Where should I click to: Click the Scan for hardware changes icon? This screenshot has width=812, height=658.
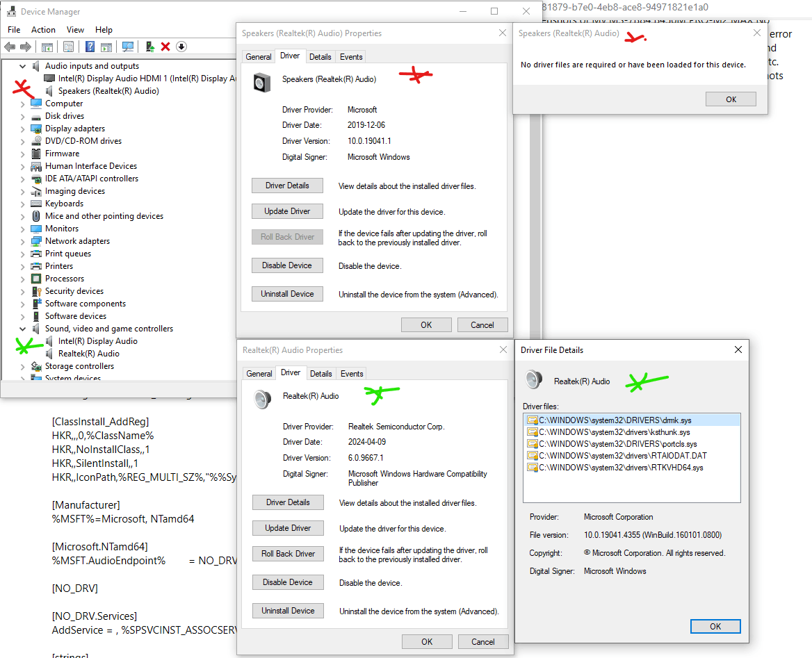pos(128,47)
